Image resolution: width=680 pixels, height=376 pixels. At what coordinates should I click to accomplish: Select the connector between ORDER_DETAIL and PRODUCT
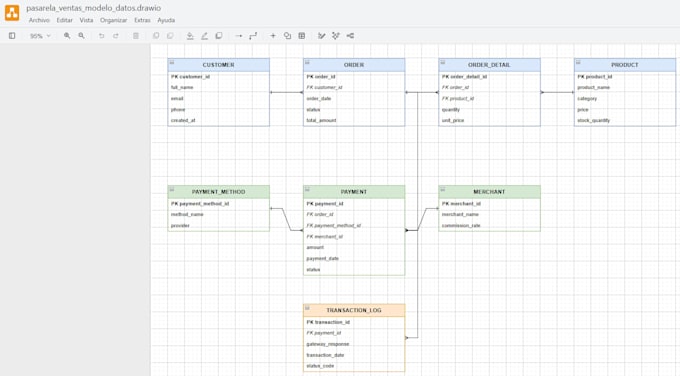[x=557, y=92]
